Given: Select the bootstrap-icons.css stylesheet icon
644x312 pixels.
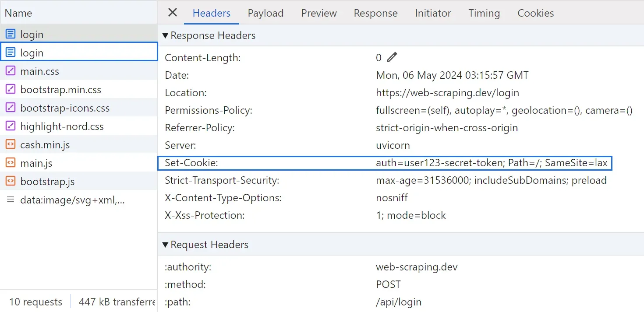Looking at the screenshot, I should [x=10, y=108].
